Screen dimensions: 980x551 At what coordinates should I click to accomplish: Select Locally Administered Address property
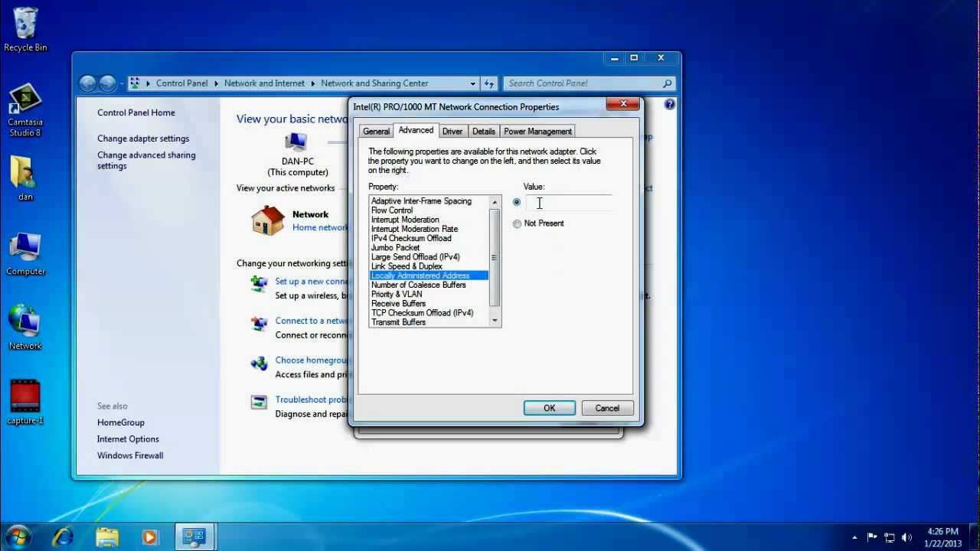(429, 275)
